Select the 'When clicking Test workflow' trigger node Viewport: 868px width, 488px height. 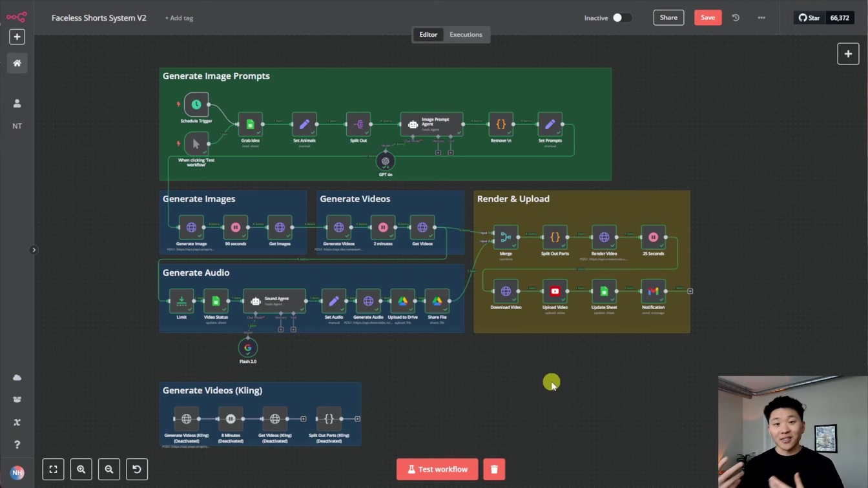pos(196,144)
